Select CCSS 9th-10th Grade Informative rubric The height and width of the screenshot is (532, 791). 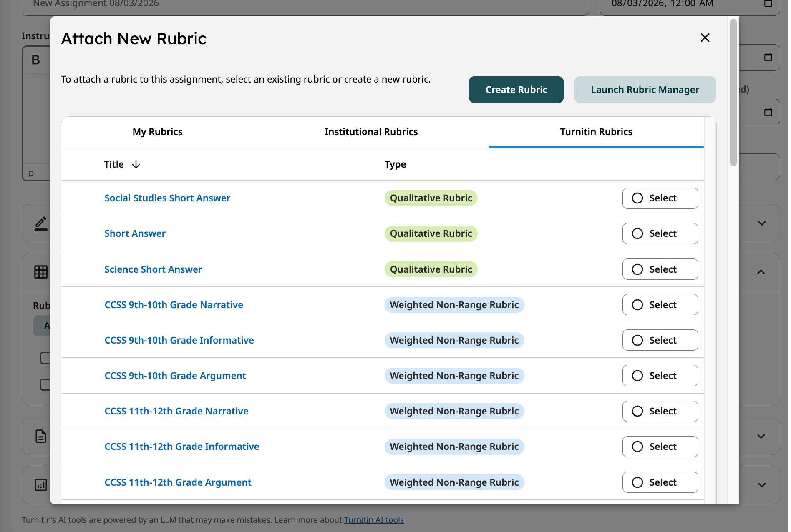(660, 340)
